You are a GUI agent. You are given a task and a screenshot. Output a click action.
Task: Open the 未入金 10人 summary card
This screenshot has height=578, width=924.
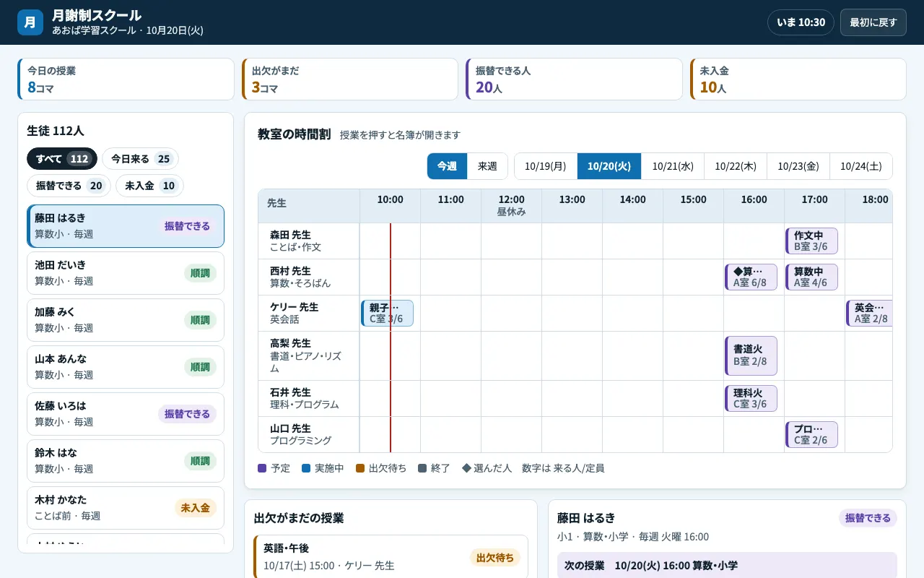[x=798, y=79]
